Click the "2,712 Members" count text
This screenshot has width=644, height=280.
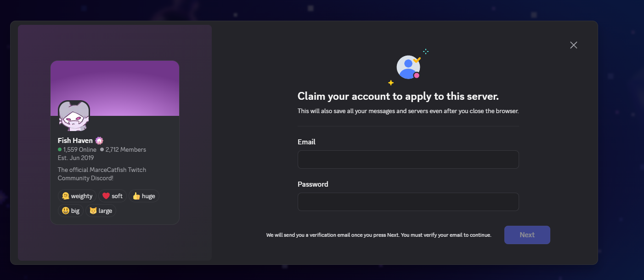tap(126, 149)
